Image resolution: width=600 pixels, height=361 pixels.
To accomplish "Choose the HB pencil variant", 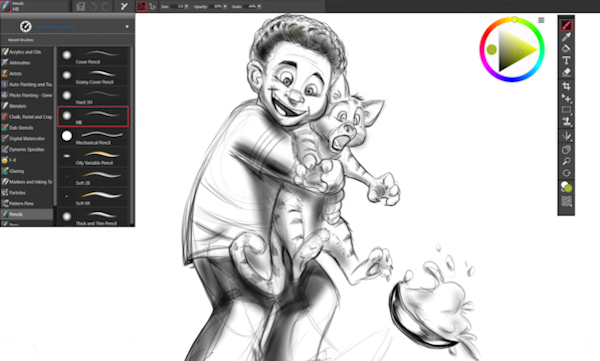I will click(x=93, y=116).
